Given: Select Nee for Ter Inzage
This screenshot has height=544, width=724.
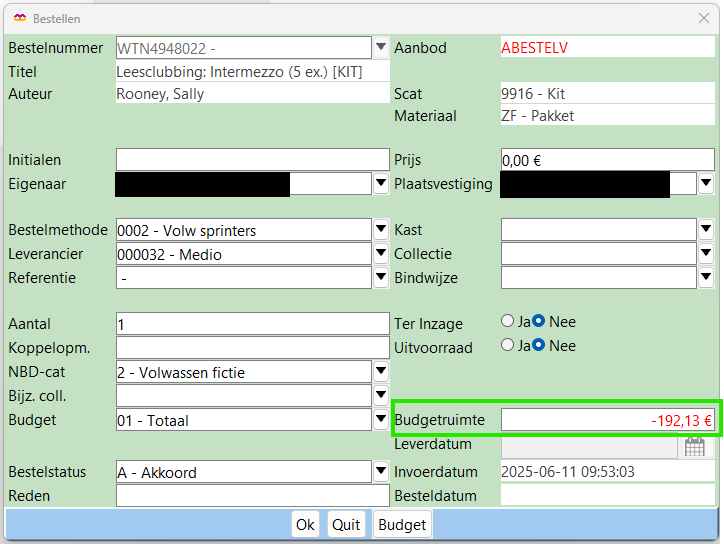Looking at the screenshot, I should click(x=538, y=322).
